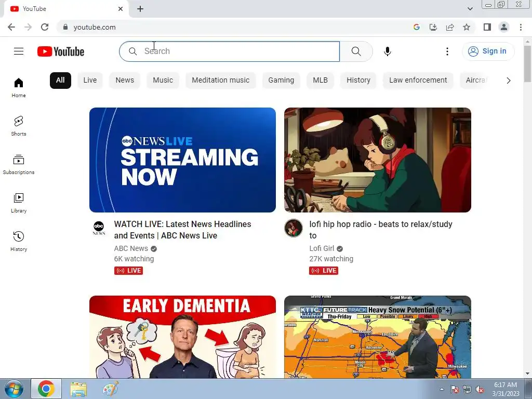The image size is (532, 399).
Task: Toggle the Chrome side panel icon
Action: click(487, 27)
